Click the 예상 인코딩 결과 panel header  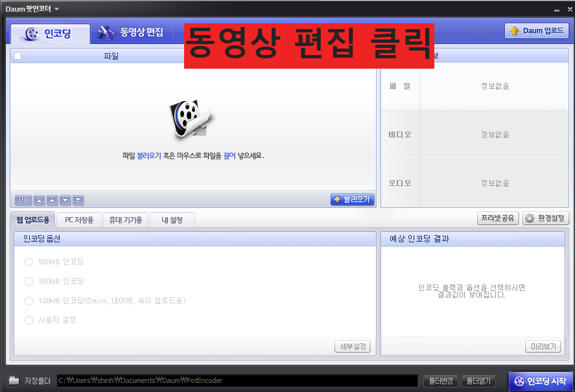(473, 238)
